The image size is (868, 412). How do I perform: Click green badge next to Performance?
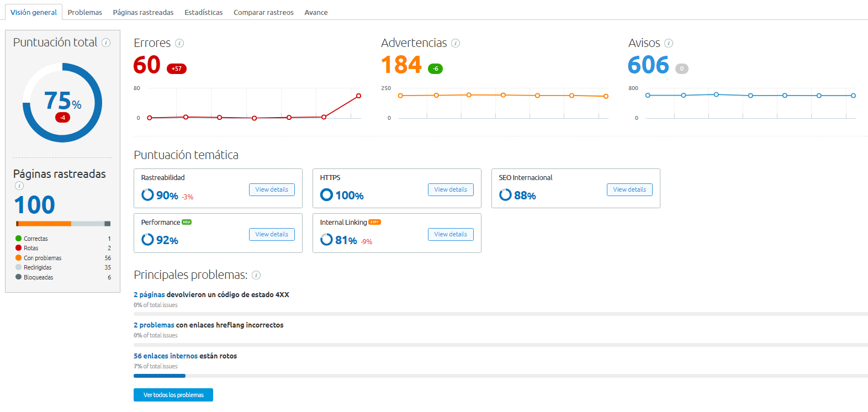[x=187, y=222]
